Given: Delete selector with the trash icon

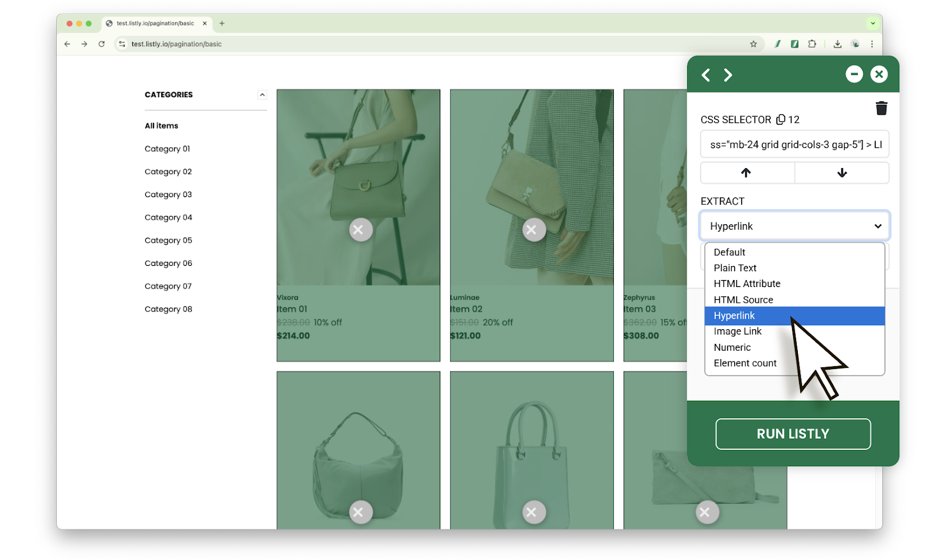Looking at the screenshot, I should (x=881, y=108).
